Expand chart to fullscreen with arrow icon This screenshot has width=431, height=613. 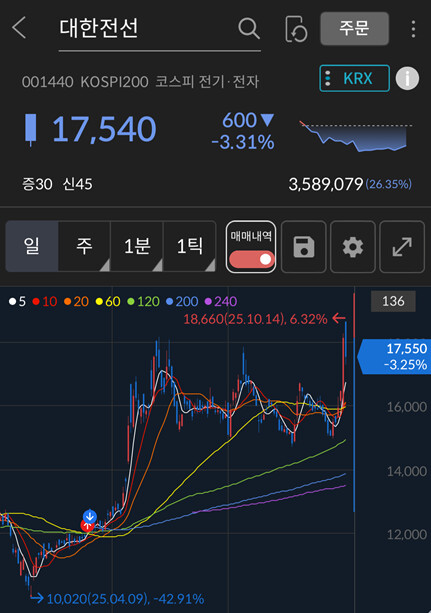(402, 247)
